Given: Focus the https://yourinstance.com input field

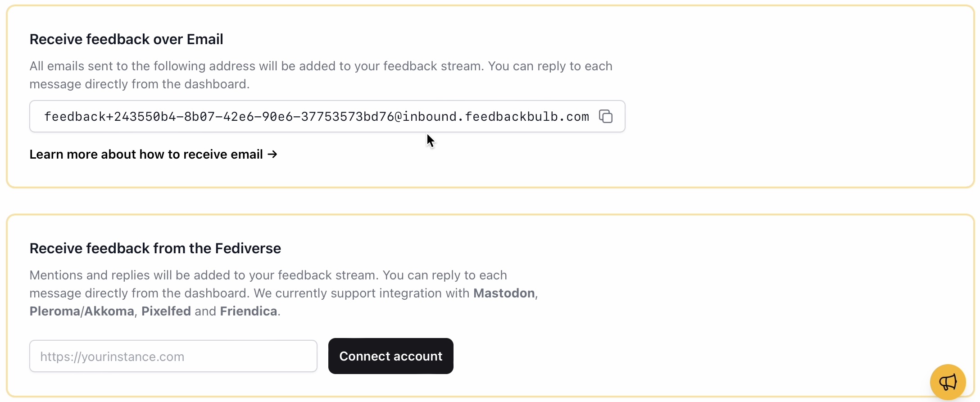Looking at the screenshot, I should point(173,356).
